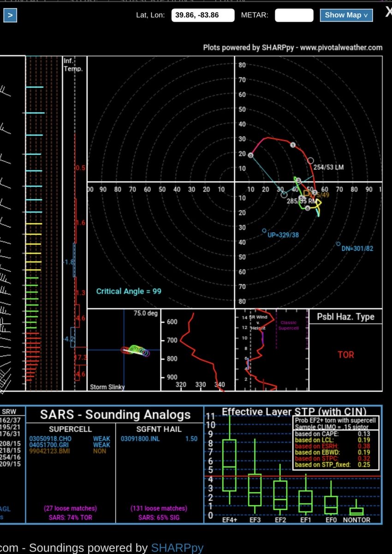This screenshot has height=554, width=392.
Task: Click the (131 loose matches) text
Action: [159, 508]
